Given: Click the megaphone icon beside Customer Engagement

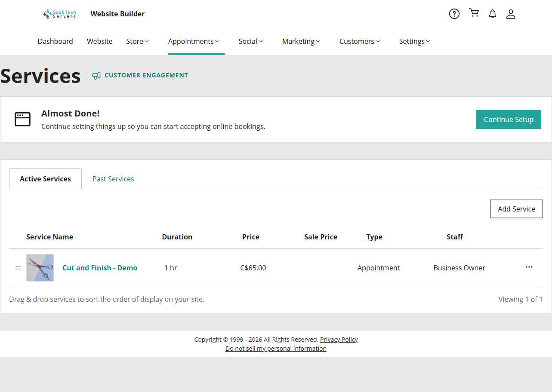Looking at the screenshot, I should (96, 76).
